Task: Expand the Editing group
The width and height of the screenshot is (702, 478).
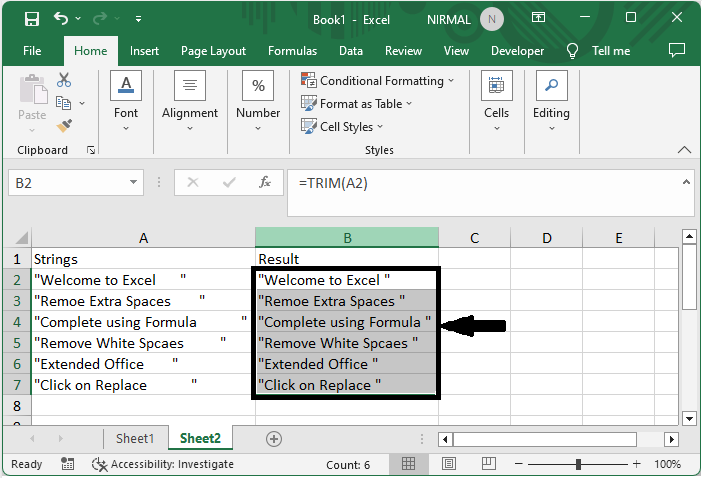Action: click(551, 101)
